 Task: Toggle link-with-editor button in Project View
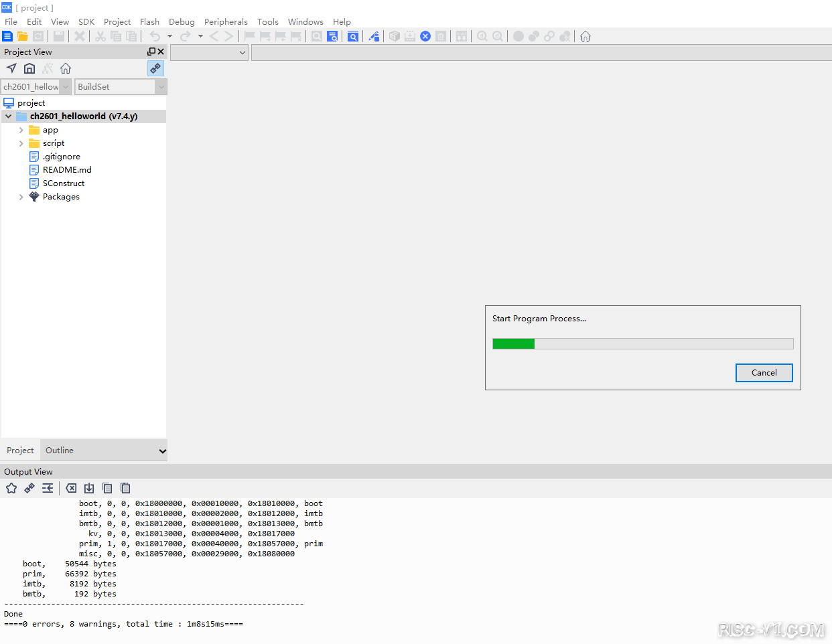pos(155,68)
